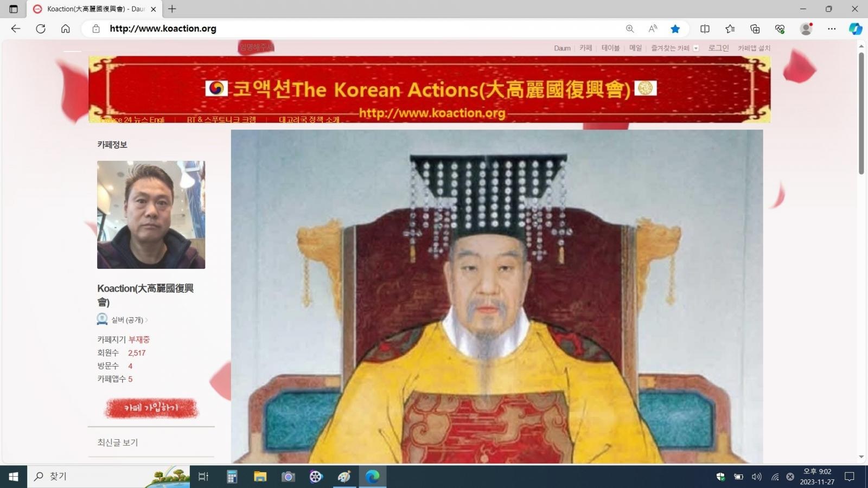
Task: Open the 카페 link in top navigation
Action: point(585,48)
